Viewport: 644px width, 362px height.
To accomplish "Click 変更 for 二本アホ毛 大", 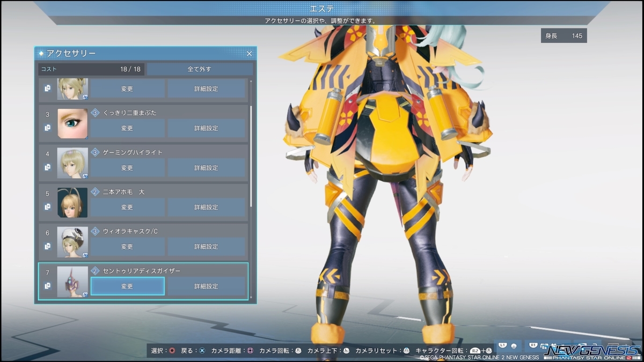I will coord(127,207).
